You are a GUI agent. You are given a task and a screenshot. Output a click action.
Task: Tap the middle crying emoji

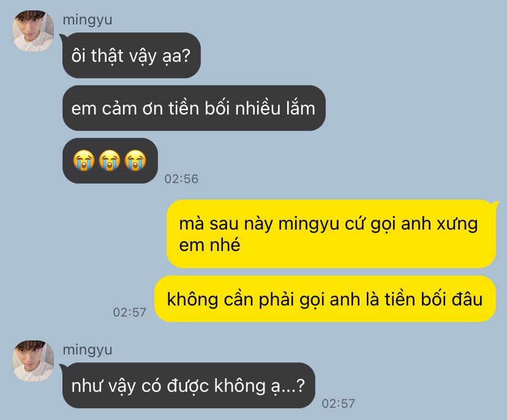coord(110,160)
